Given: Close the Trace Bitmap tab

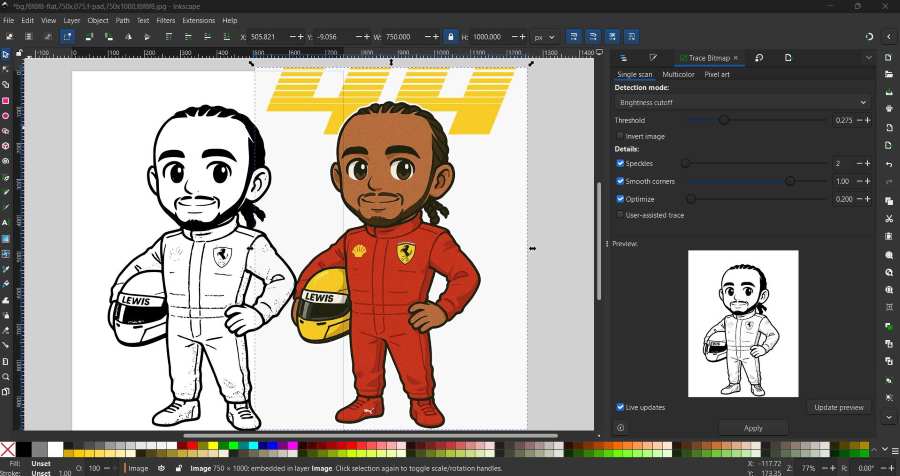Looking at the screenshot, I should point(736,58).
